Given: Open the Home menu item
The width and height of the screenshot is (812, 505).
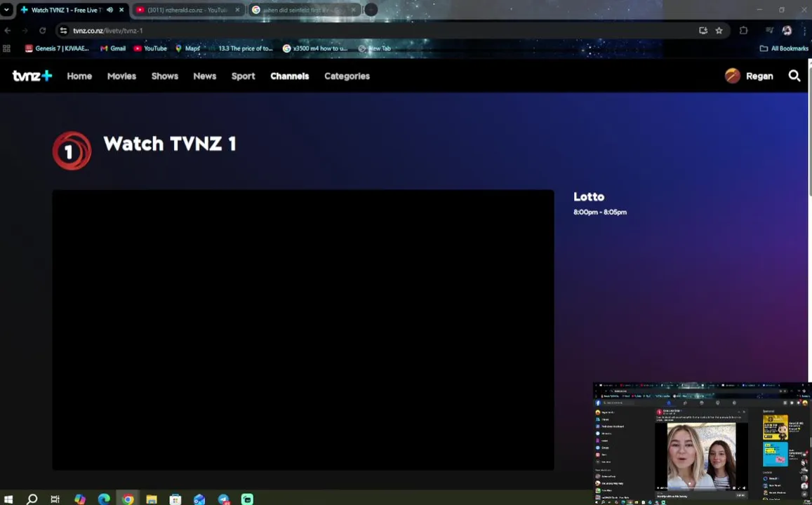Looking at the screenshot, I should (79, 76).
